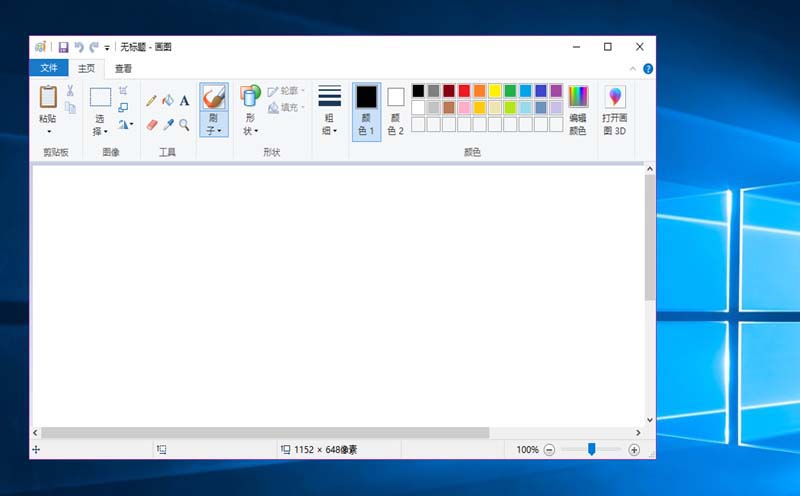Click the 1152 × 648 canvas size text
The height and width of the screenshot is (496, 800).
click(325, 450)
